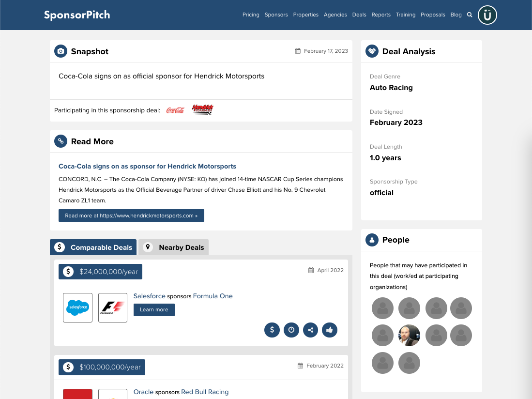Visit the Blog link

(x=456, y=15)
